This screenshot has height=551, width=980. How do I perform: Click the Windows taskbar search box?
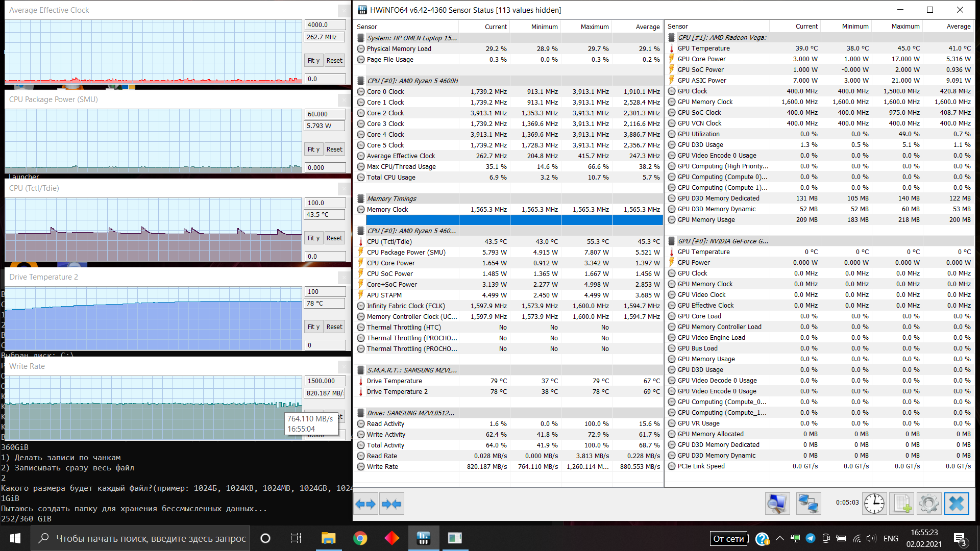[141, 538]
